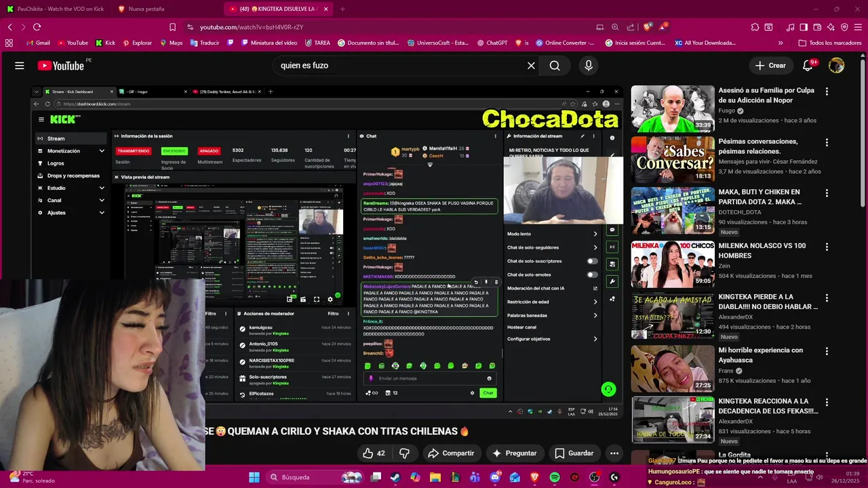The width and height of the screenshot is (868, 488).
Task: Open Todos los marcadores folder
Action: pos(830,43)
